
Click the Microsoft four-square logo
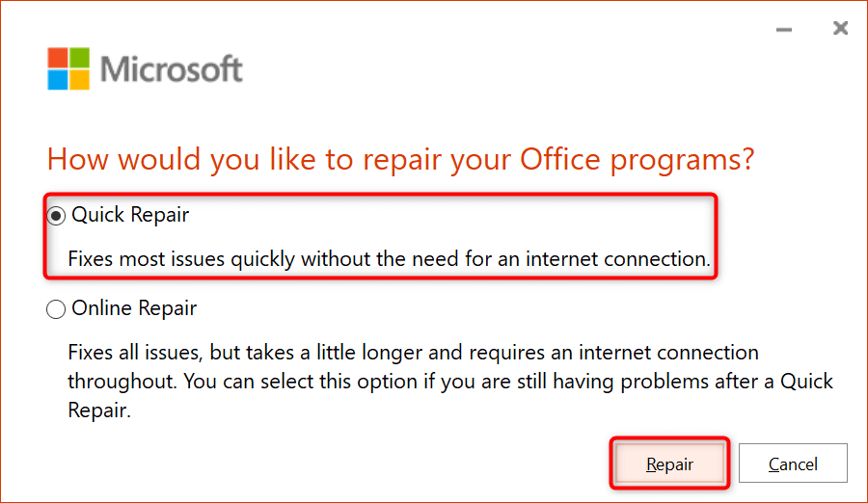coord(69,69)
